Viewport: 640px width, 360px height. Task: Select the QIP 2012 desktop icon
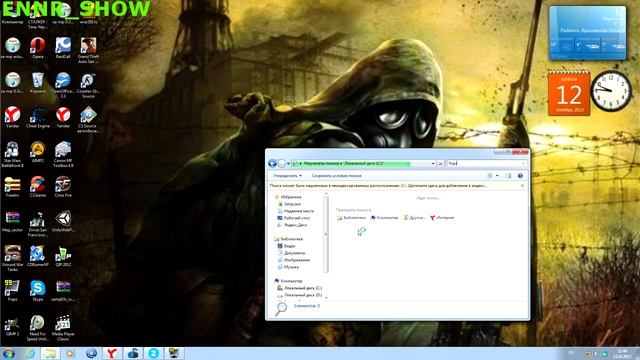(63, 256)
